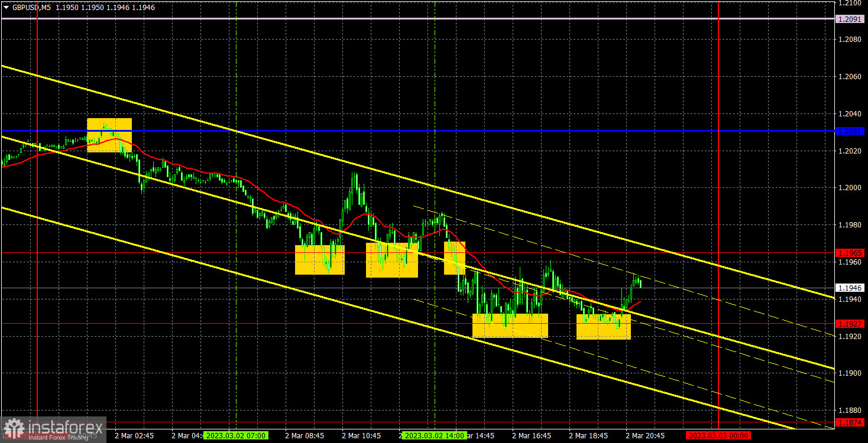Click the red 1.1965 price label
Image resolution: width=868 pixels, height=443 pixels.
click(851, 253)
